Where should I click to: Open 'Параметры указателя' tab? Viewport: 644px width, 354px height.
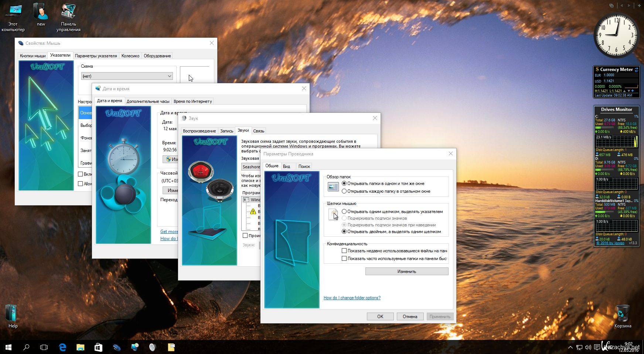click(96, 56)
